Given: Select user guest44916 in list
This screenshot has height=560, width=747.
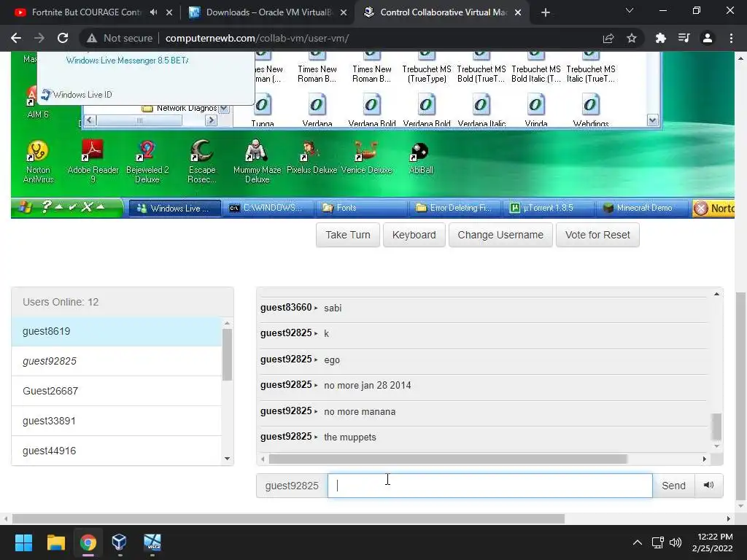Looking at the screenshot, I should tap(117, 450).
